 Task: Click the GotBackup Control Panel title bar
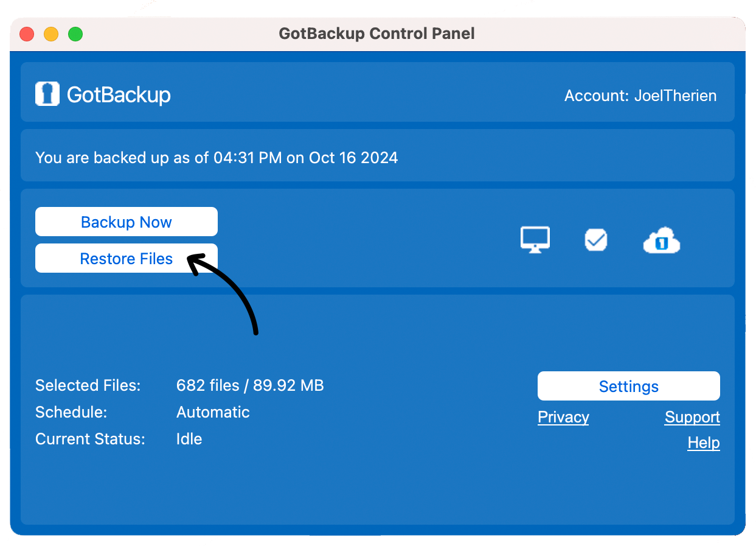(x=377, y=33)
